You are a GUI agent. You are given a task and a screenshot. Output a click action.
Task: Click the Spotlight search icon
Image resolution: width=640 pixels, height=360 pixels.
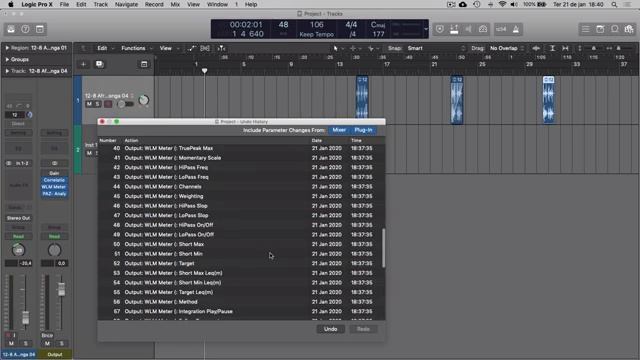pyautogui.click(x=614, y=4)
